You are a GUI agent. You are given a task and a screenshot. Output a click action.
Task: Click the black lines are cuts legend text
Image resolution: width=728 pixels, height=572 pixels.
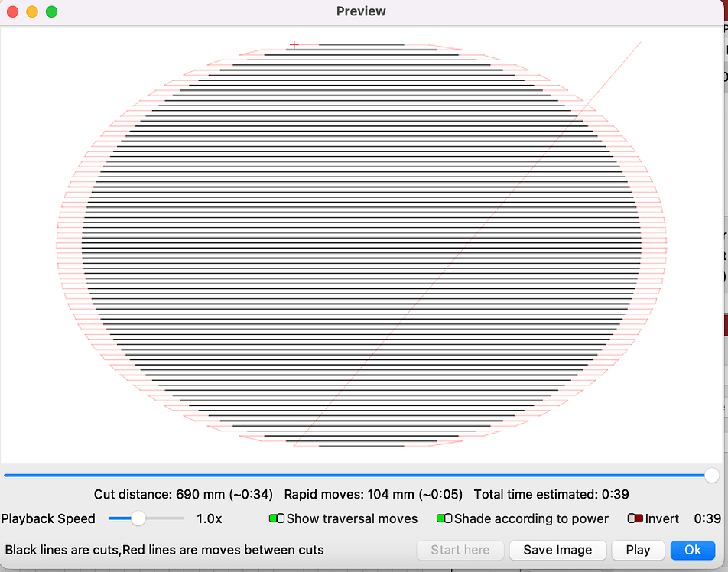(x=164, y=550)
